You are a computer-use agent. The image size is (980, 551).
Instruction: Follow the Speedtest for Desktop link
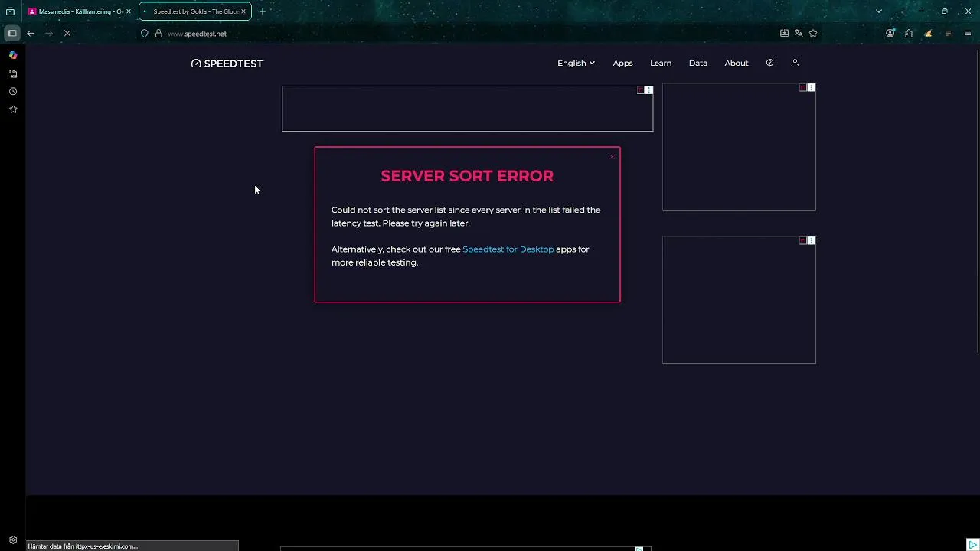pyautogui.click(x=508, y=249)
